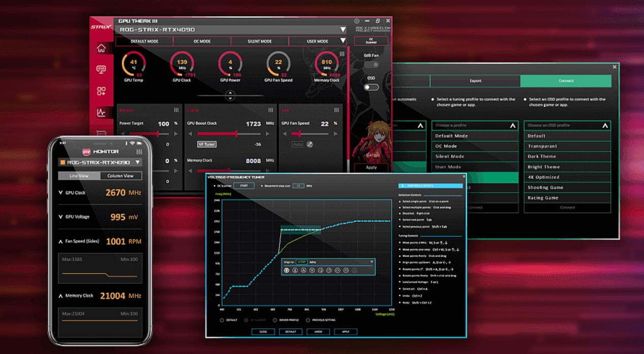This screenshot has height=354, width=644.
Task: Select the Driver Profile radio button
Action: (x=275, y=320)
